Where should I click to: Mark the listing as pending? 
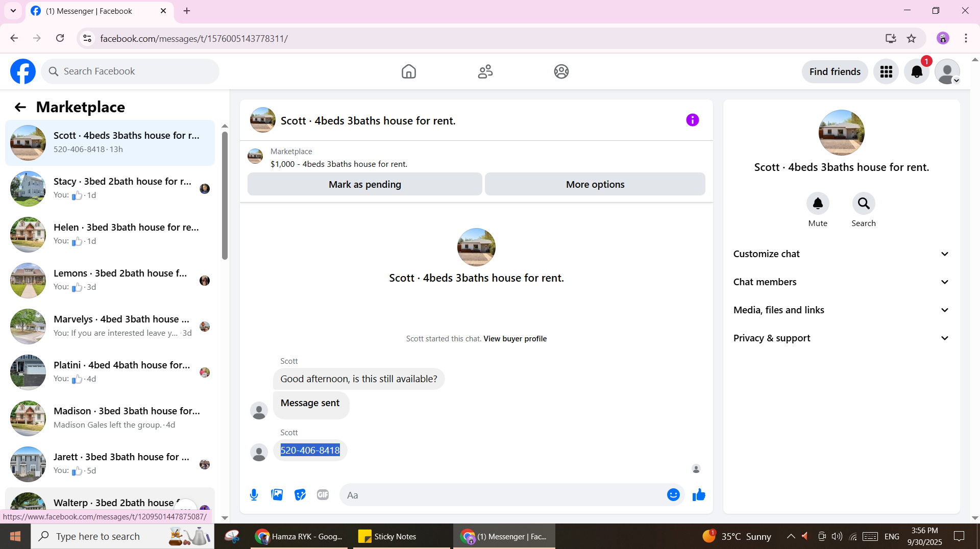click(x=365, y=184)
